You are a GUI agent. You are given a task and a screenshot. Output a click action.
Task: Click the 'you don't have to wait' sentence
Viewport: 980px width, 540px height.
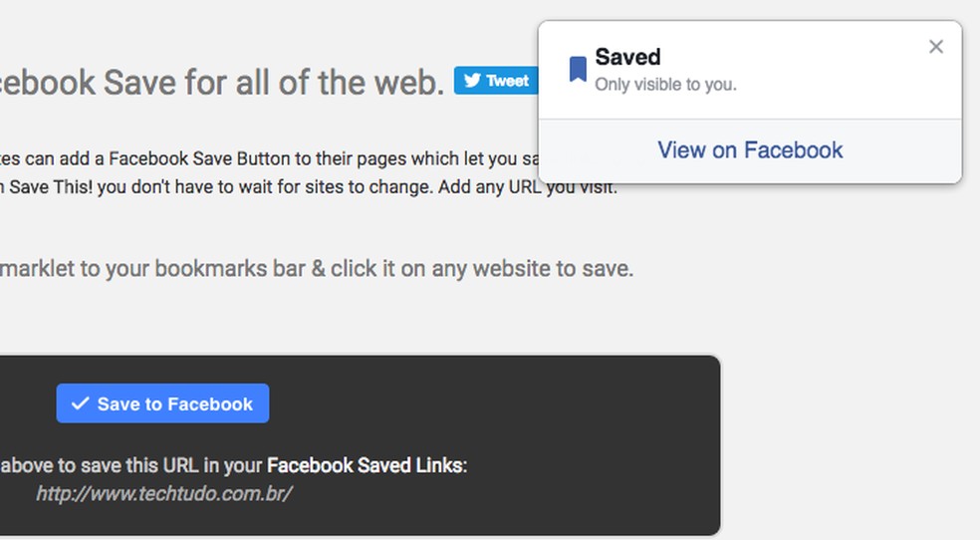[249, 186]
